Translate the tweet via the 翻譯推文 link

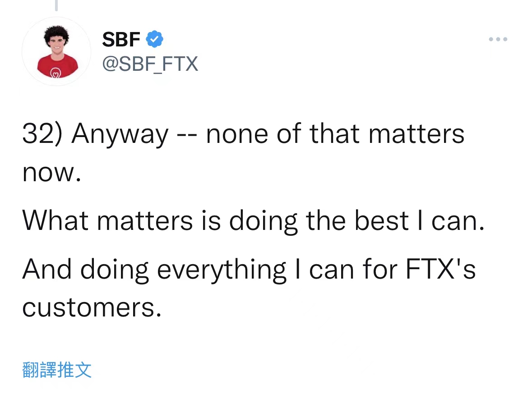coord(57,370)
